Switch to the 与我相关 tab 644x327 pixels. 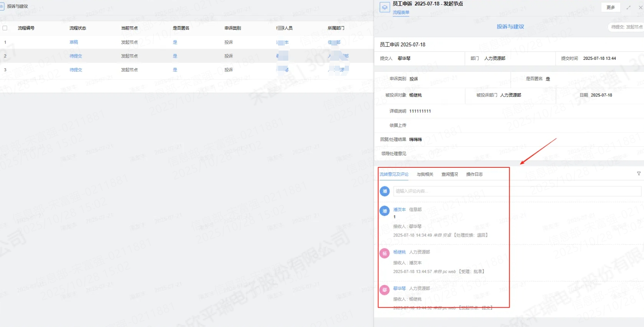click(x=425, y=174)
